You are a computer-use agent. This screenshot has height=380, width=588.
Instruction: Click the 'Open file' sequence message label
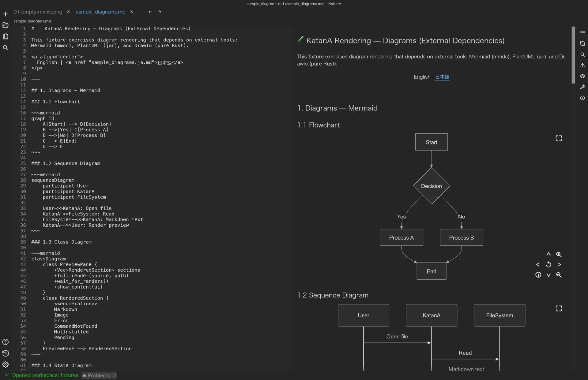(x=397, y=336)
